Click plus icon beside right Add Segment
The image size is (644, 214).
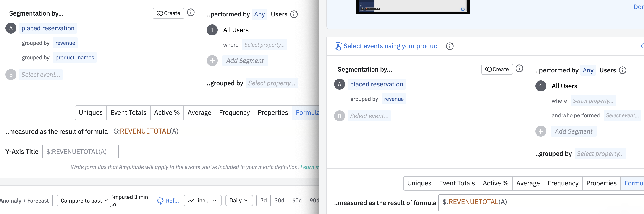(x=540, y=131)
